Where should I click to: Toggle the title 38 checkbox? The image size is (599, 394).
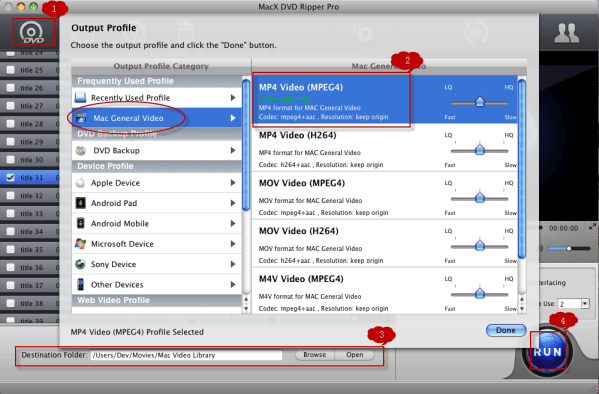[11, 303]
